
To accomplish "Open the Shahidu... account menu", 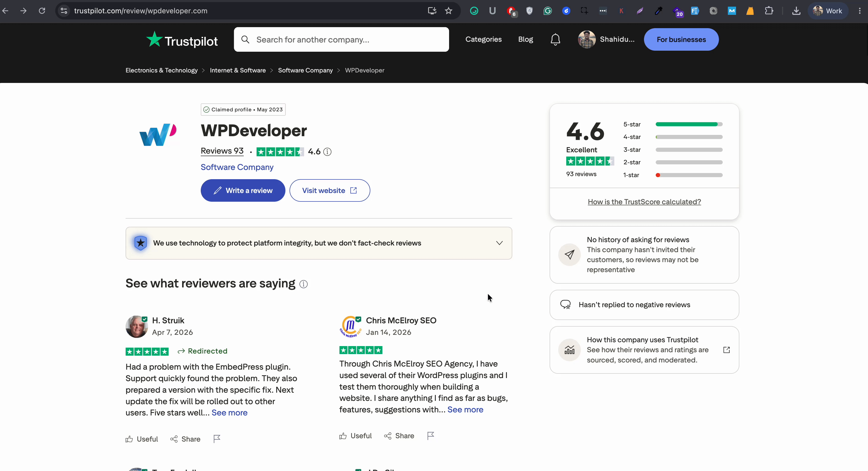I will coord(606,39).
